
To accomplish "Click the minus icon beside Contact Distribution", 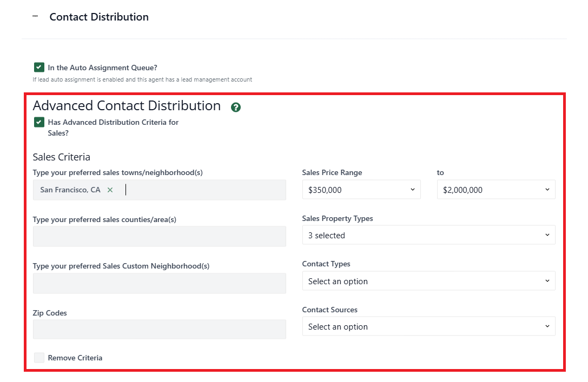I will pos(35,16).
